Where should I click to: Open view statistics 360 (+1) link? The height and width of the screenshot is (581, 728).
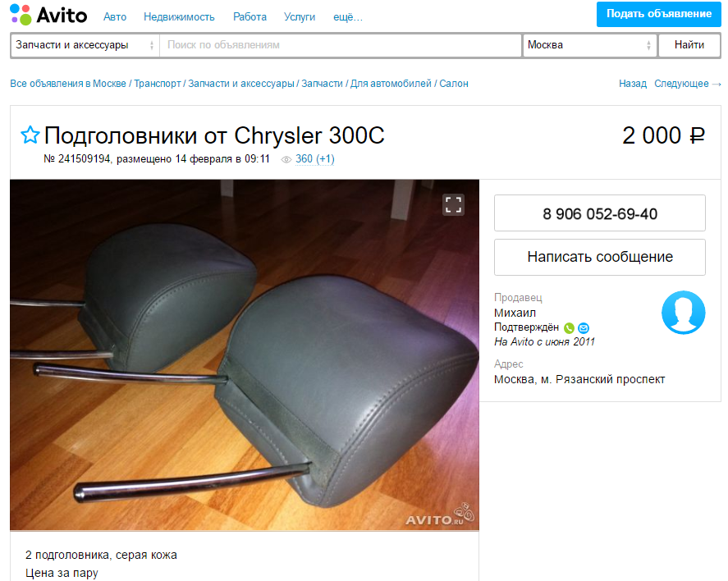tap(315, 159)
